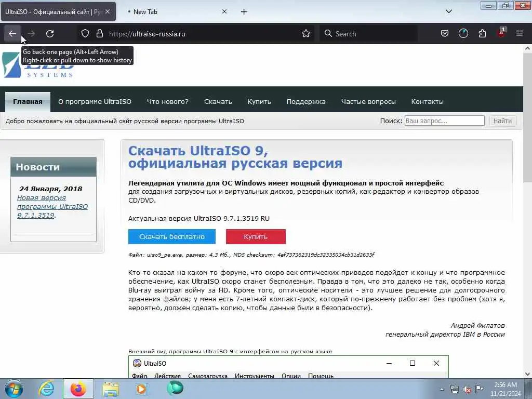Bookmark this page with the star icon
This screenshot has width=532, height=399.
pyautogui.click(x=305, y=34)
